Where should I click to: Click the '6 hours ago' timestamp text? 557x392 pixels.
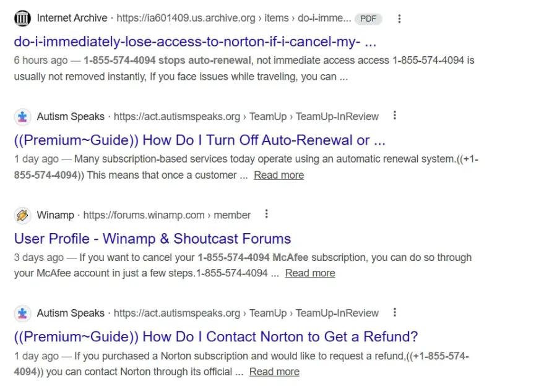point(40,61)
